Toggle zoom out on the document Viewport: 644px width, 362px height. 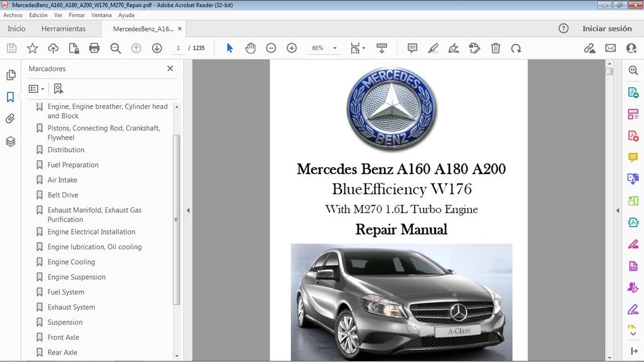tap(271, 48)
